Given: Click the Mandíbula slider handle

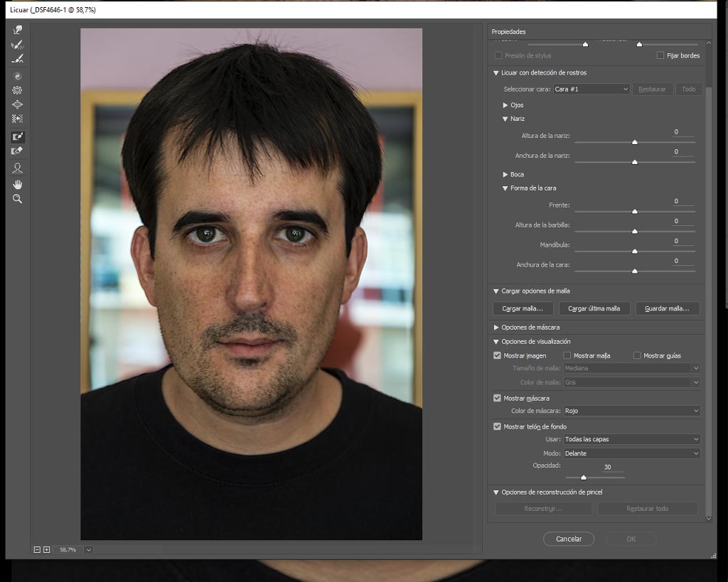Looking at the screenshot, I should tap(635, 251).
